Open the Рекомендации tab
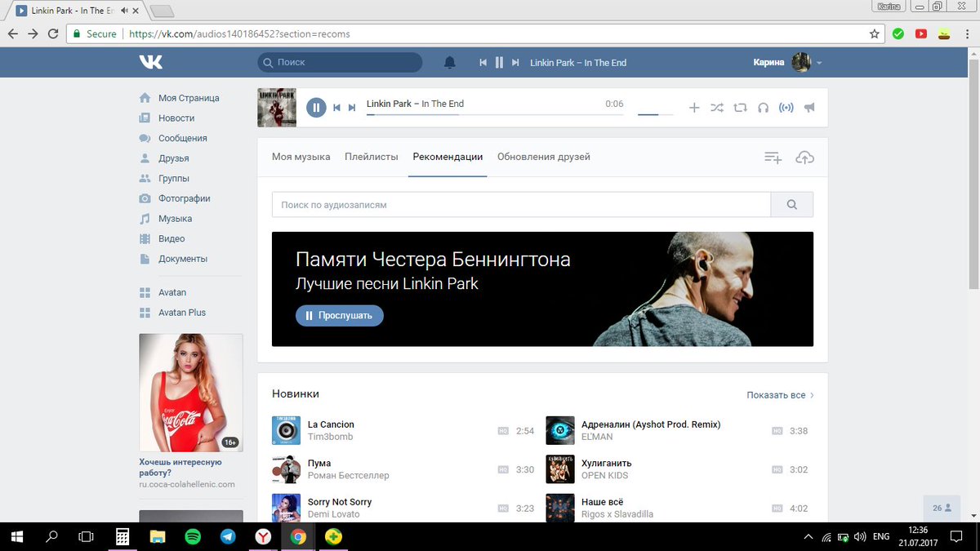Viewport: 980px width, 551px height. click(448, 157)
